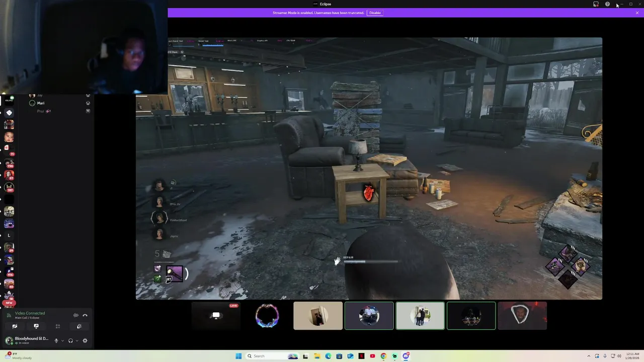This screenshot has width=644, height=362.
Task: Disconnect from the voice call
Action: click(85, 315)
